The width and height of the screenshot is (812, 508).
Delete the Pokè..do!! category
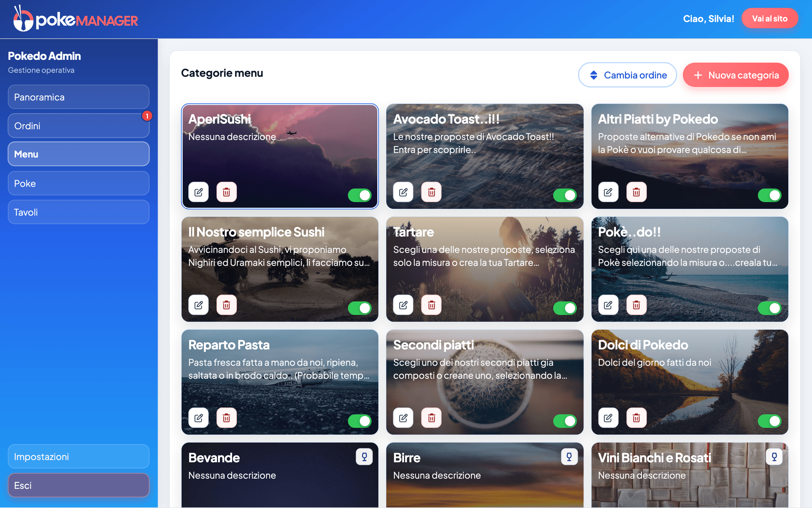tap(636, 305)
